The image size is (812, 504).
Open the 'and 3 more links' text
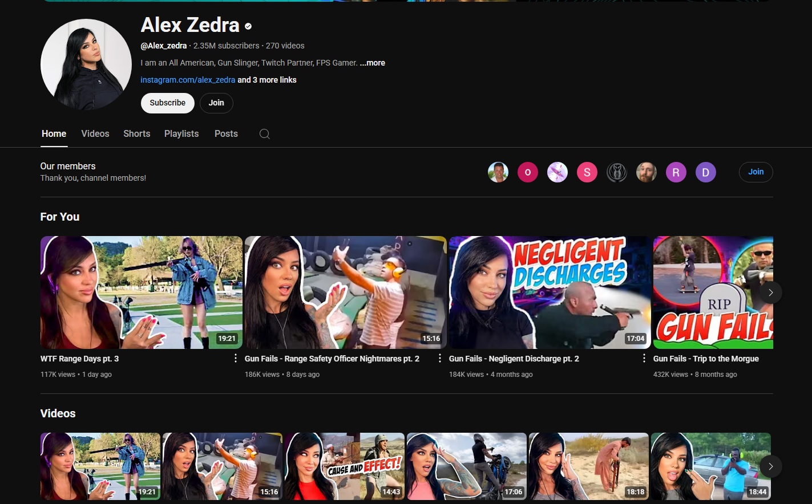267,80
